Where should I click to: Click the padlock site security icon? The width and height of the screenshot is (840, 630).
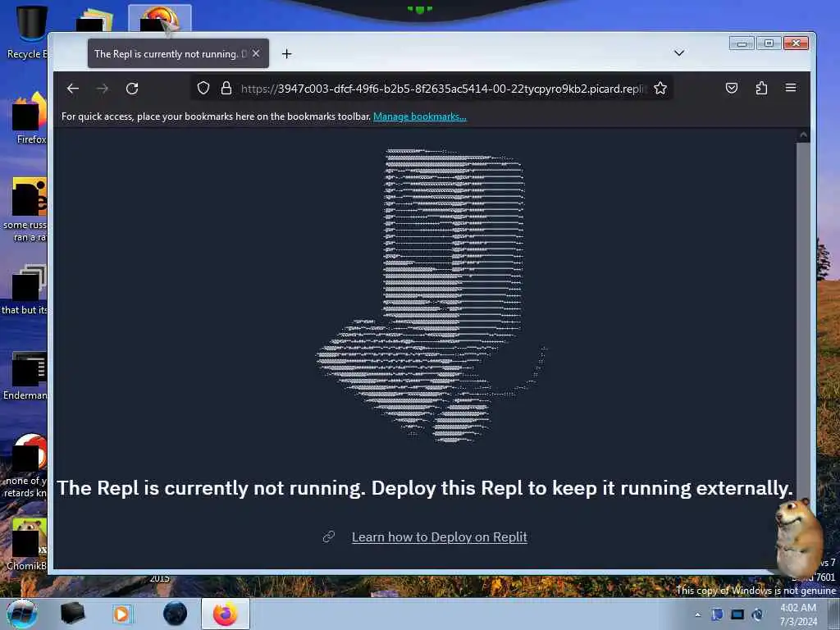226,88
